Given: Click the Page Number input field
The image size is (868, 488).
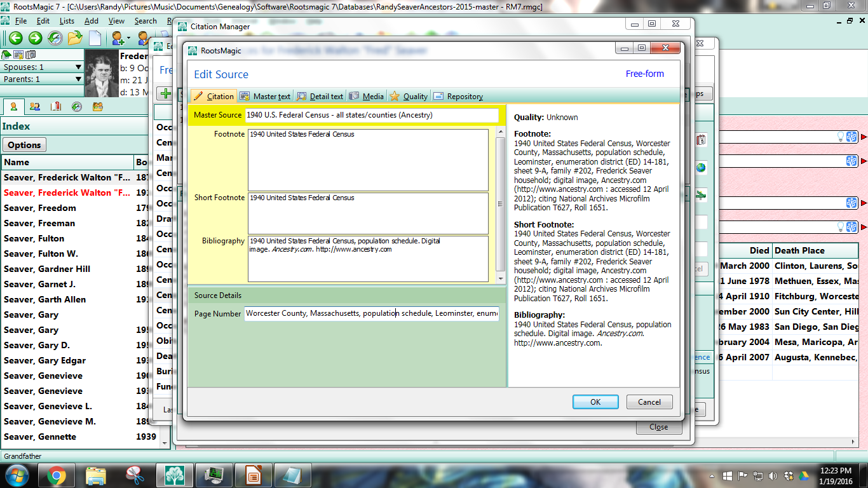Looking at the screenshot, I should [x=372, y=314].
